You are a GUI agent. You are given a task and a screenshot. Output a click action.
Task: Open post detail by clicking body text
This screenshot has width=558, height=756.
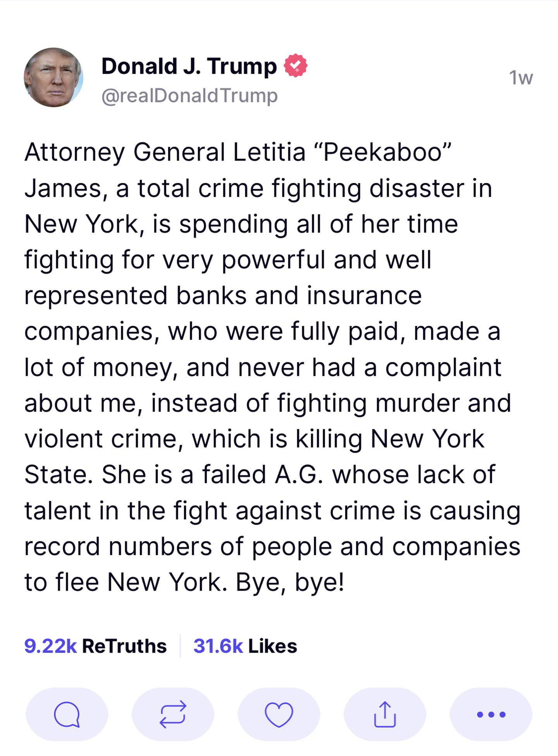click(272, 367)
